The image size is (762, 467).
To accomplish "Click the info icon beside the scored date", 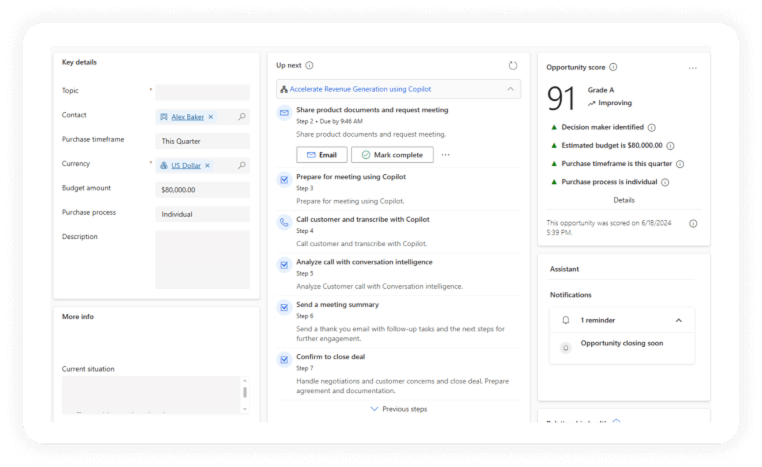I will click(693, 224).
